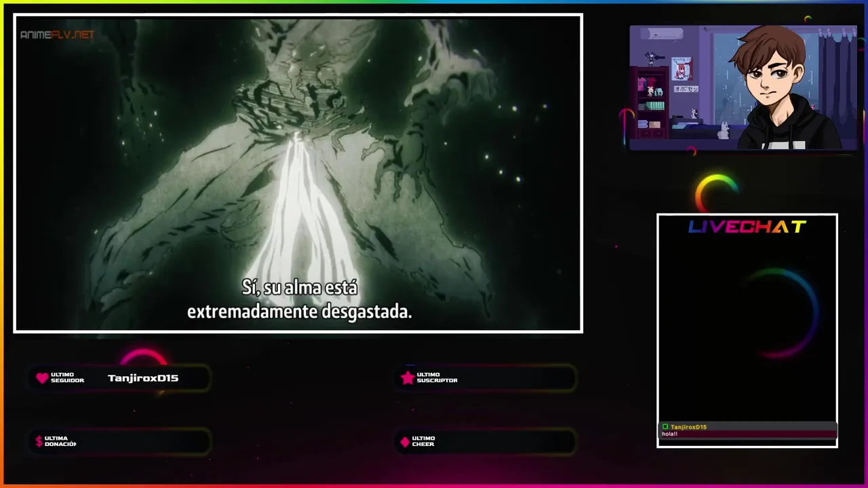Image resolution: width=868 pixels, height=488 pixels.
Task: Click the star icon beside Ultimo Suscriptor
Action: pyautogui.click(x=408, y=378)
